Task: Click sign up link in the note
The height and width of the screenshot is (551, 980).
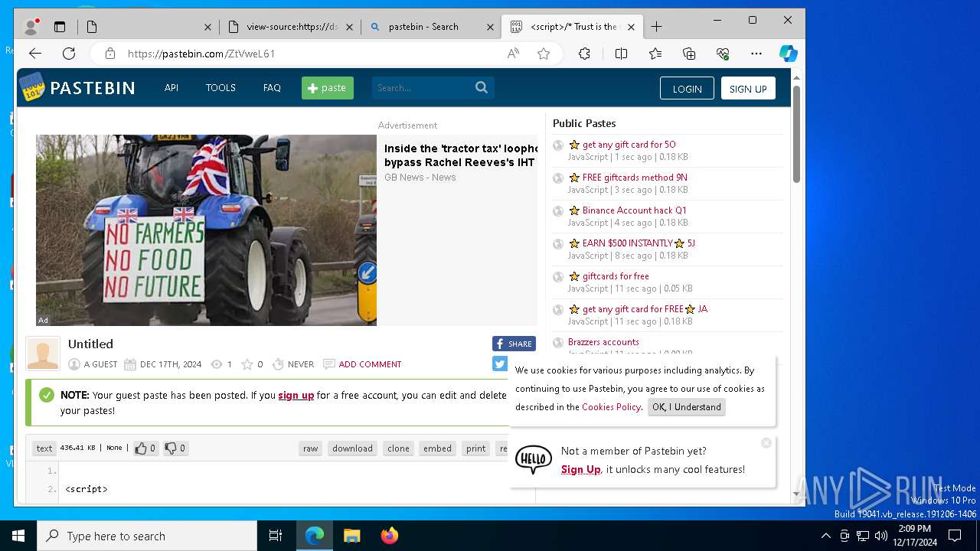Action: [296, 396]
